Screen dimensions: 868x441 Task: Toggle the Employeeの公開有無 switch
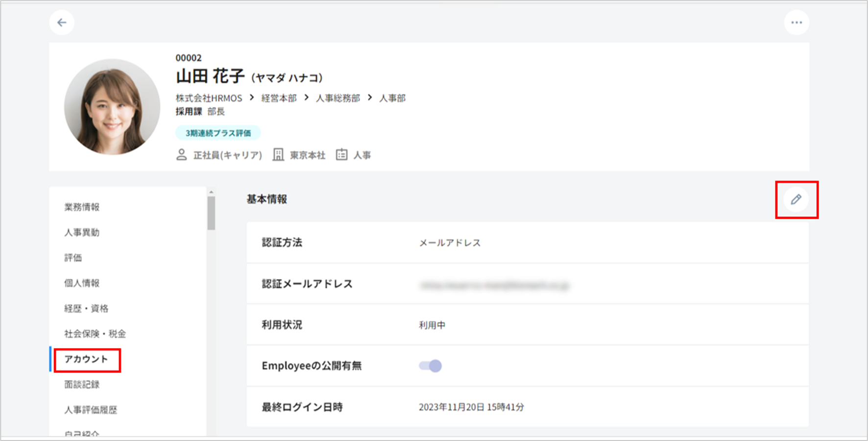(431, 366)
